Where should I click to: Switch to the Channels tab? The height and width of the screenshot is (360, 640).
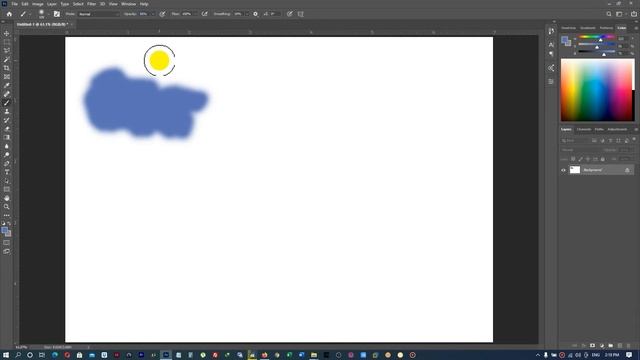point(584,129)
